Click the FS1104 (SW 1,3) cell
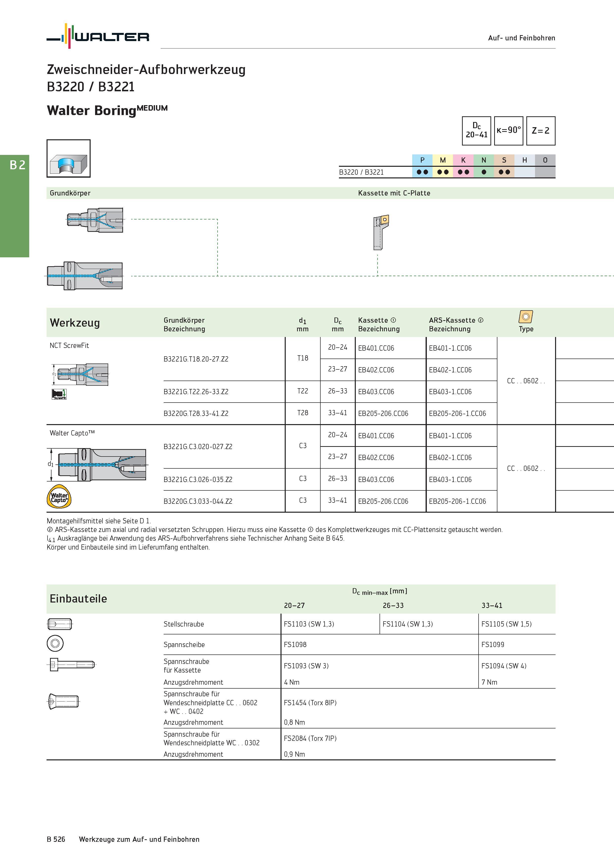Image resolution: width=614 pixels, height=868 pixels. click(429, 624)
